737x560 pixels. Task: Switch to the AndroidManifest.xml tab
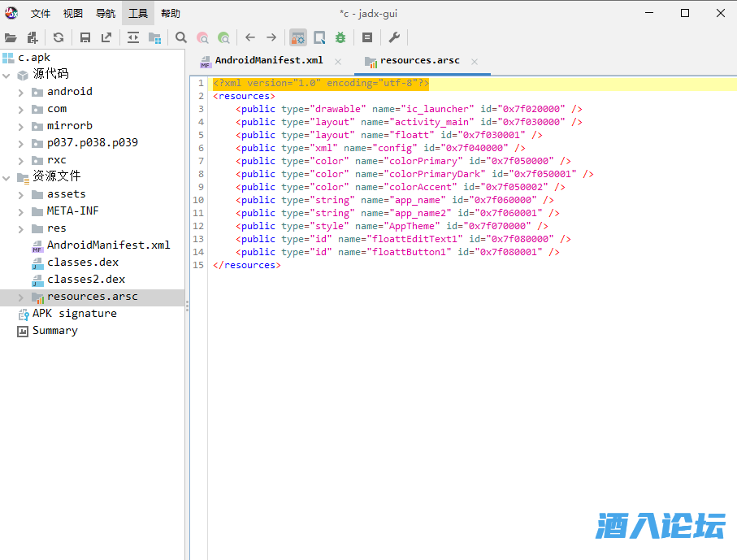[268, 60]
